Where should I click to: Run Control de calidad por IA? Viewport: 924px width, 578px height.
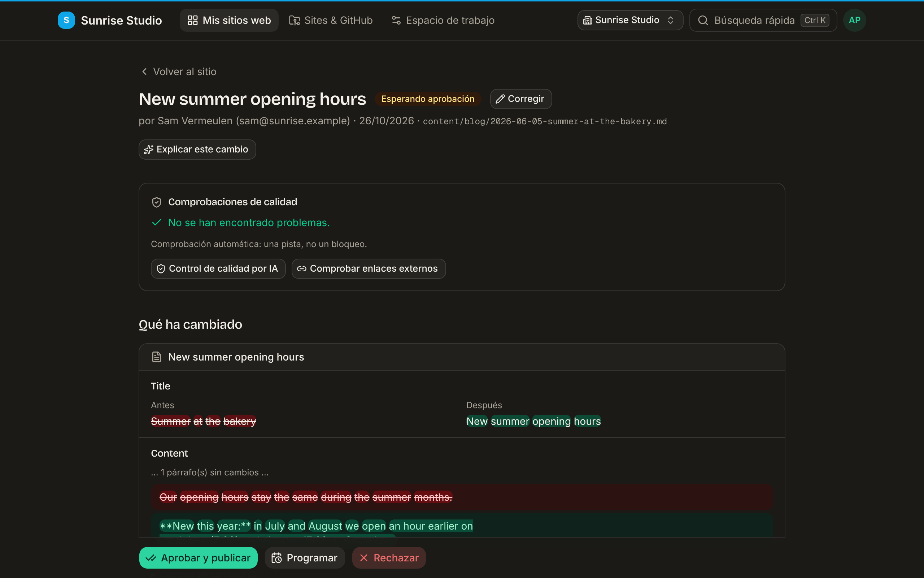click(x=218, y=269)
